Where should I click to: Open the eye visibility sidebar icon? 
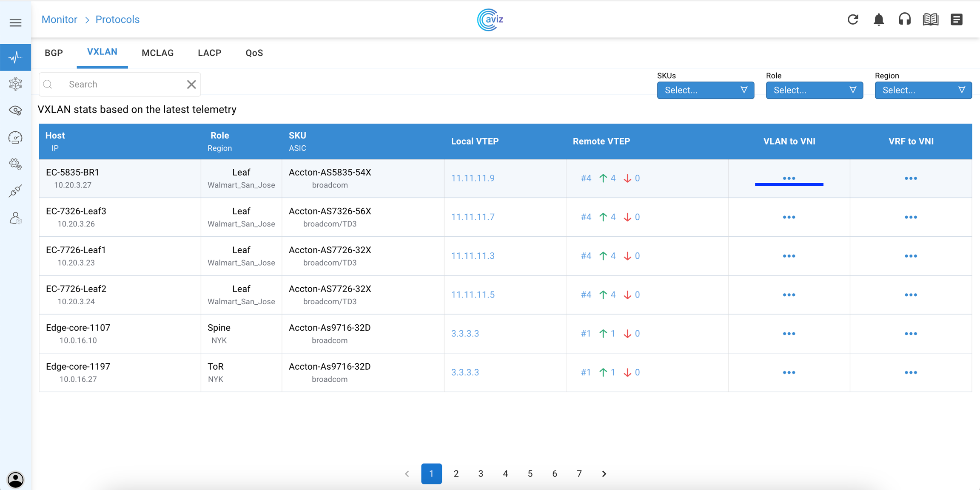click(15, 110)
